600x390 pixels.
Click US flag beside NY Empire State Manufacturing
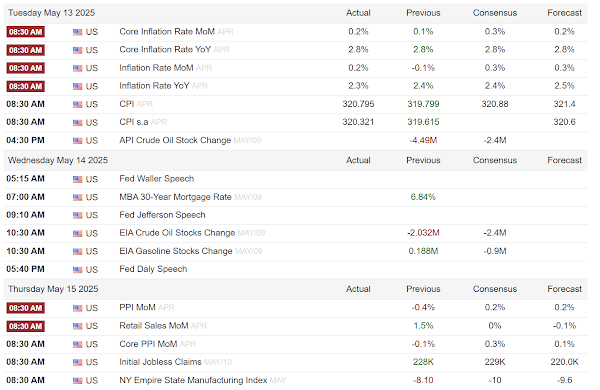pos(77,381)
